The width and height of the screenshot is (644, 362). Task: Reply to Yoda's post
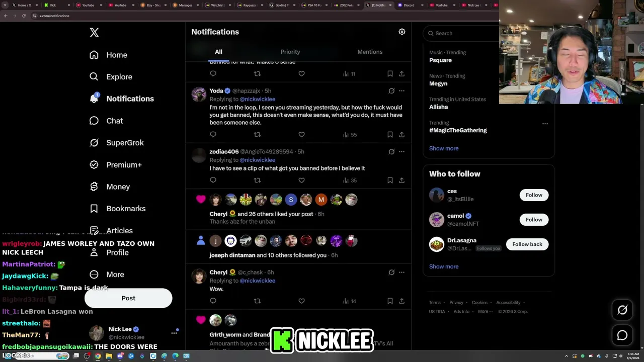pyautogui.click(x=213, y=135)
